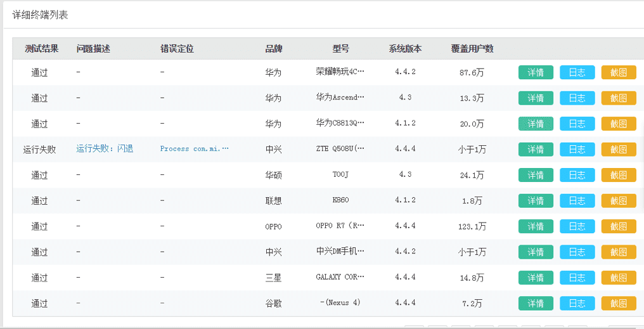Select the 覆盖用户数 column header
Image resolution: width=644 pixels, height=329 pixels.
click(x=472, y=49)
